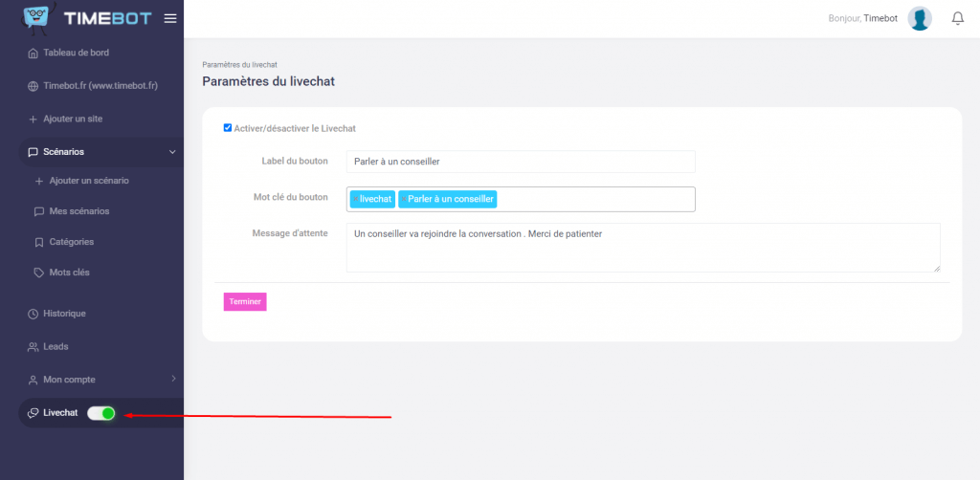
Task: Click the textarea resize handle corner
Action: coord(937,269)
